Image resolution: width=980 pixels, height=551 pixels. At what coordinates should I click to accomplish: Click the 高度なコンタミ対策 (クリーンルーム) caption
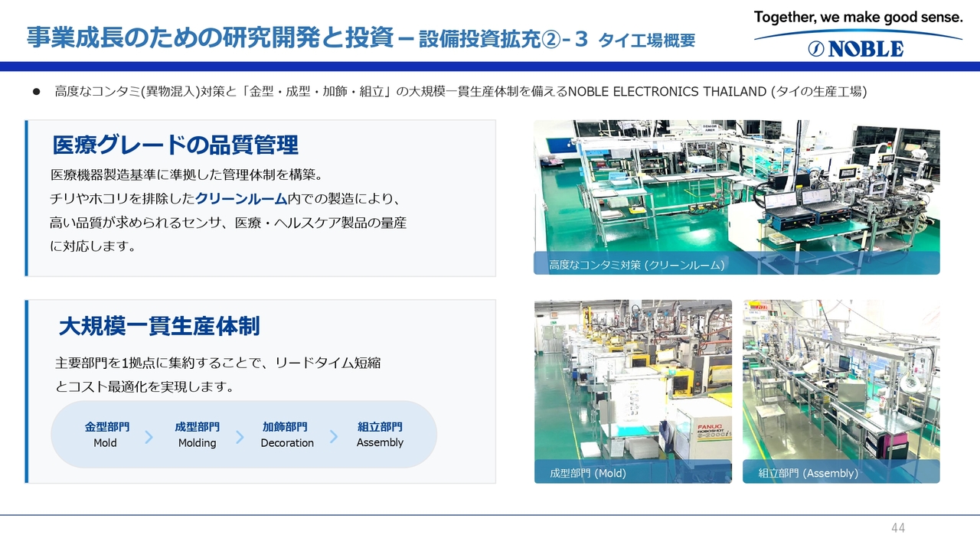636,265
